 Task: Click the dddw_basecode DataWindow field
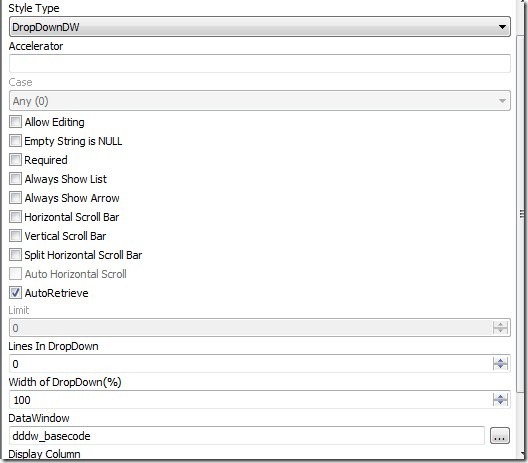pos(247,436)
